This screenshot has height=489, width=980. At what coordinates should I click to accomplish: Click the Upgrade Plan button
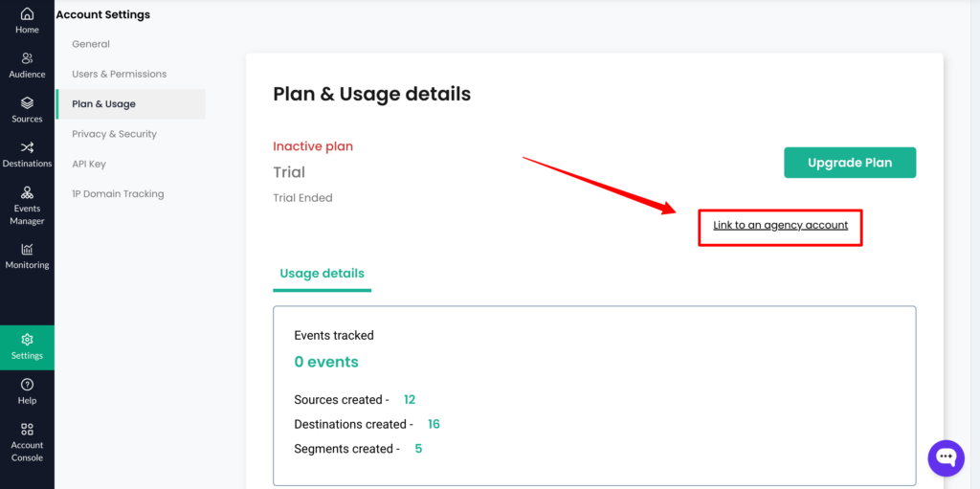point(850,163)
